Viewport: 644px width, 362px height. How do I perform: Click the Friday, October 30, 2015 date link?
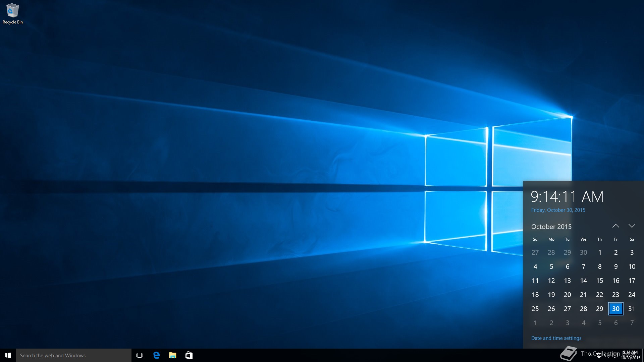pos(558,210)
